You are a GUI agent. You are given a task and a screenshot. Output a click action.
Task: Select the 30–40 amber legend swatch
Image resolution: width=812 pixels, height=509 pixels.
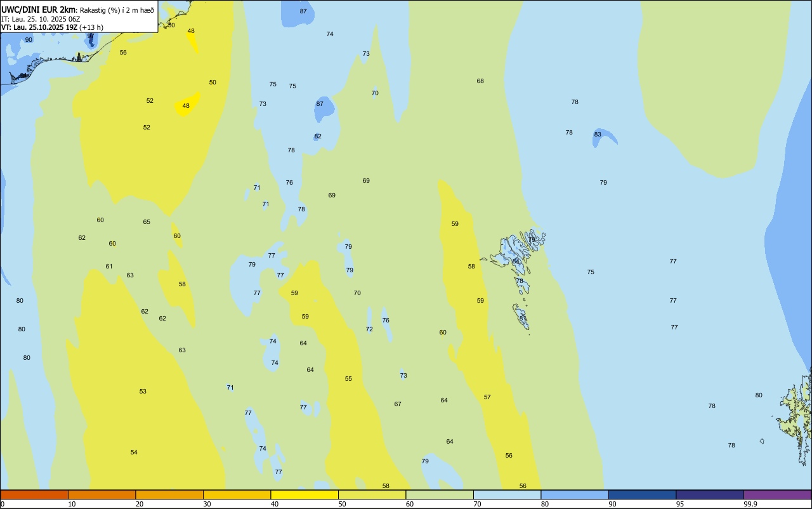(x=237, y=494)
